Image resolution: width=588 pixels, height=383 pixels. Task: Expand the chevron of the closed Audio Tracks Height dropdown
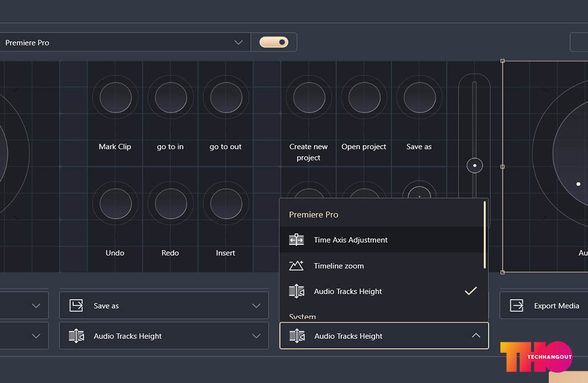tap(256, 336)
